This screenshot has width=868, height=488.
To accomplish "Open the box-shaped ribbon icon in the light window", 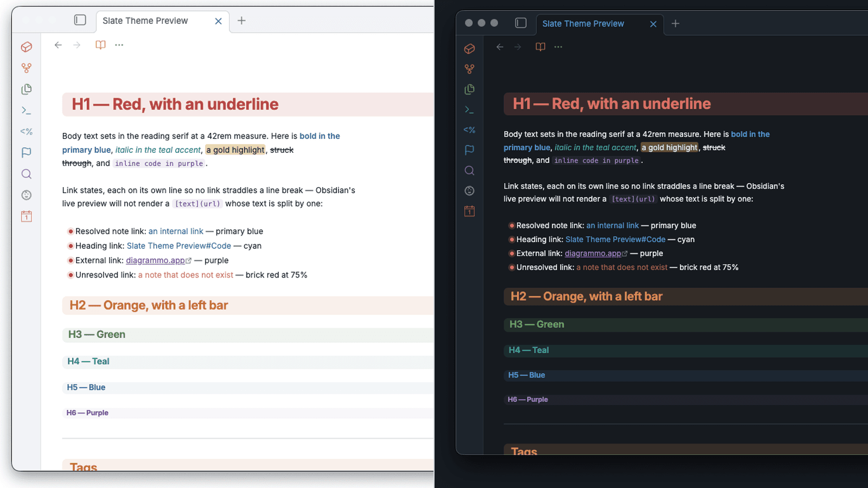I will [x=27, y=47].
